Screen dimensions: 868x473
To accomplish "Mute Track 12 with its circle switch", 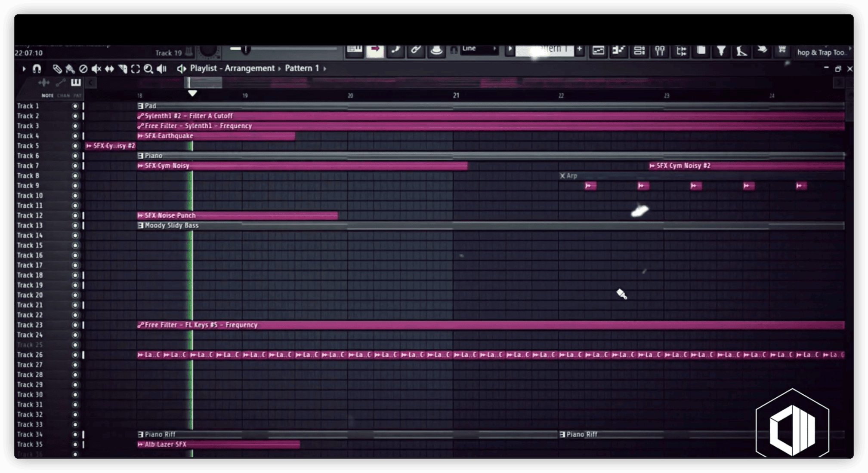I will [75, 215].
